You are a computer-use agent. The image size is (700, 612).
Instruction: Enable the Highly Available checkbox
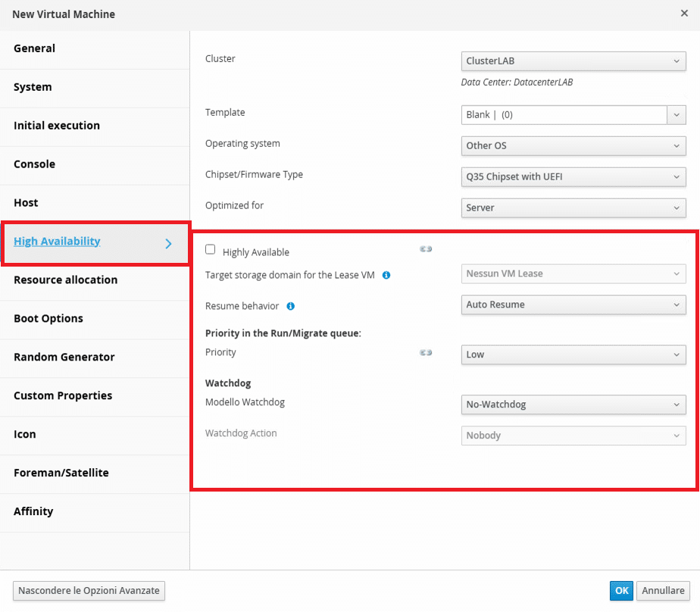(x=211, y=249)
